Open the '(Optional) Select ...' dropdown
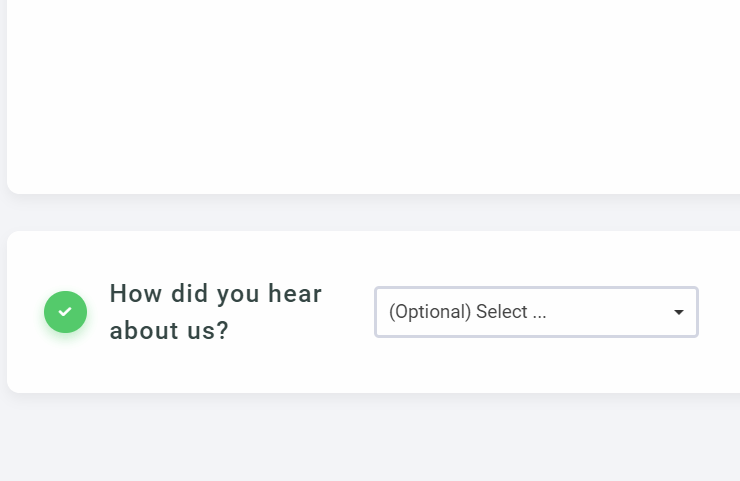This screenshot has width=740, height=481. (x=536, y=312)
